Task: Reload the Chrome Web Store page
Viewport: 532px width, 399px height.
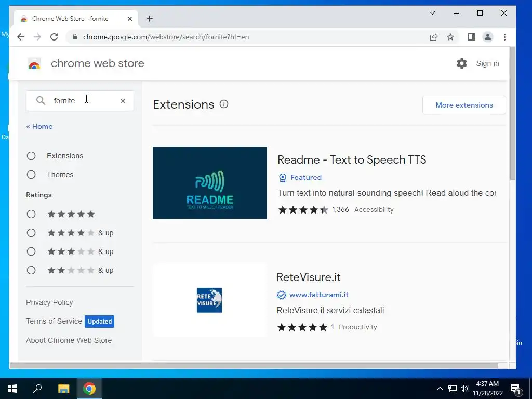Action: click(x=54, y=37)
